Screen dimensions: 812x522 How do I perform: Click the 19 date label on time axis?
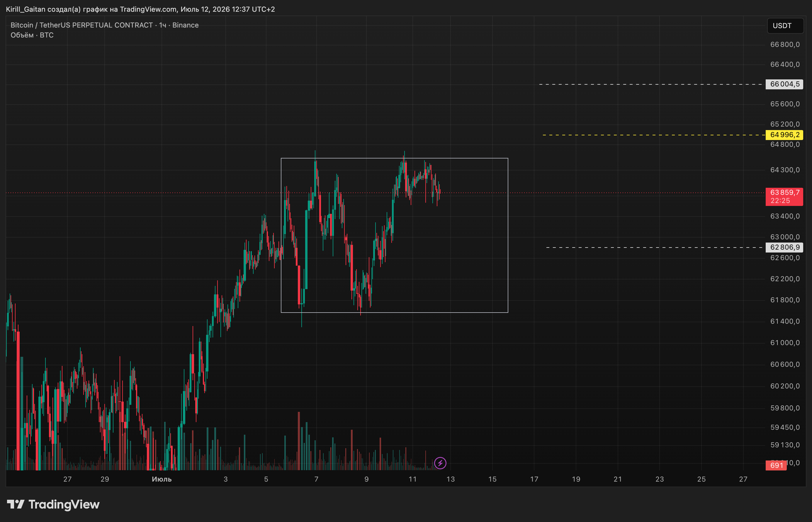pyautogui.click(x=576, y=479)
